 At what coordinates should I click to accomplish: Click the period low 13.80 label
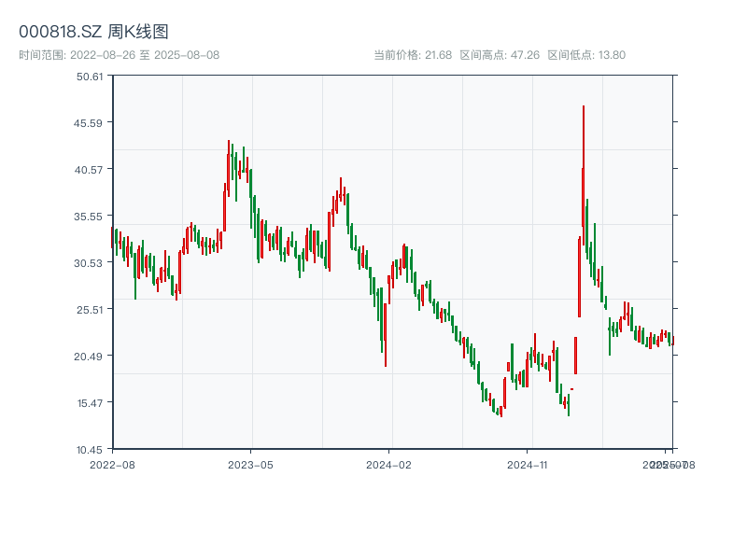pyautogui.click(x=586, y=55)
